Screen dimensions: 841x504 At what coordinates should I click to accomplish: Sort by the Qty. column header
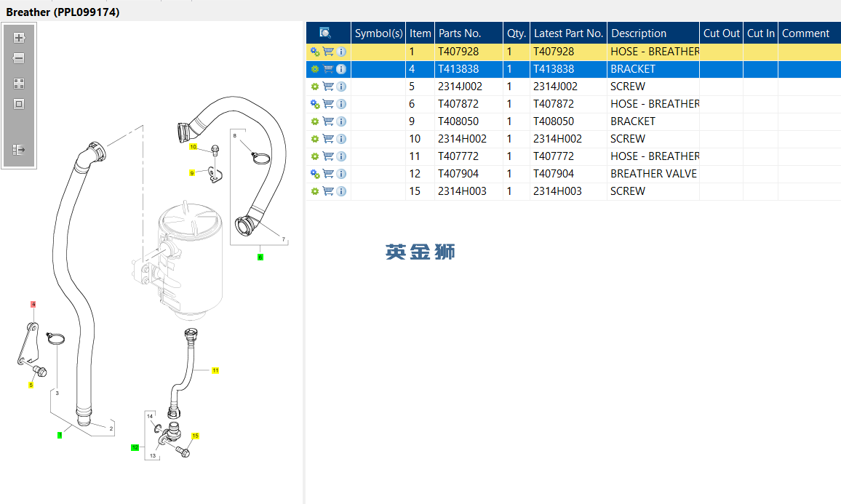pos(517,33)
